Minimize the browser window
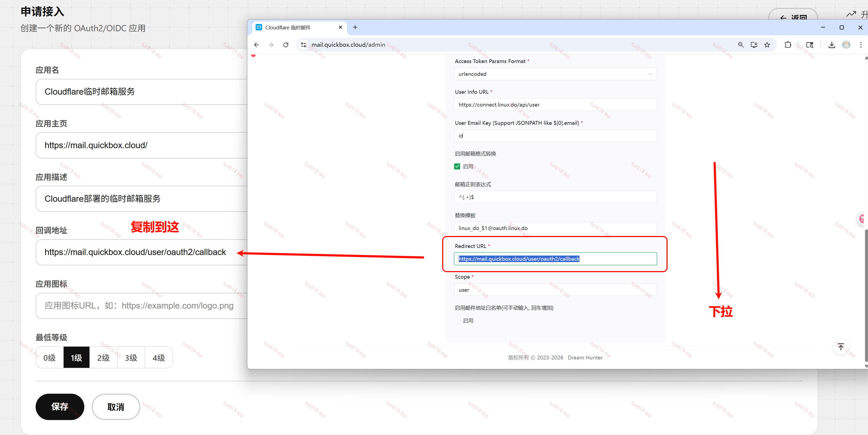 point(823,27)
